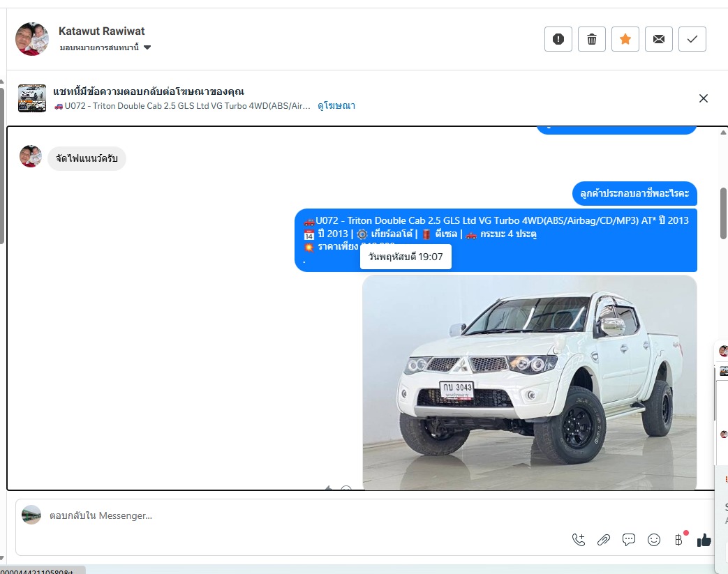Image resolution: width=728 pixels, height=574 pixels.
Task: Open saved replies speech bubble icon
Action: coord(629,540)
